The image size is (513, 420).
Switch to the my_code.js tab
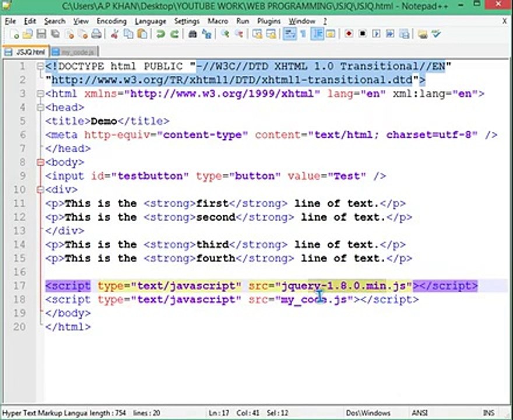pos(74,52)
